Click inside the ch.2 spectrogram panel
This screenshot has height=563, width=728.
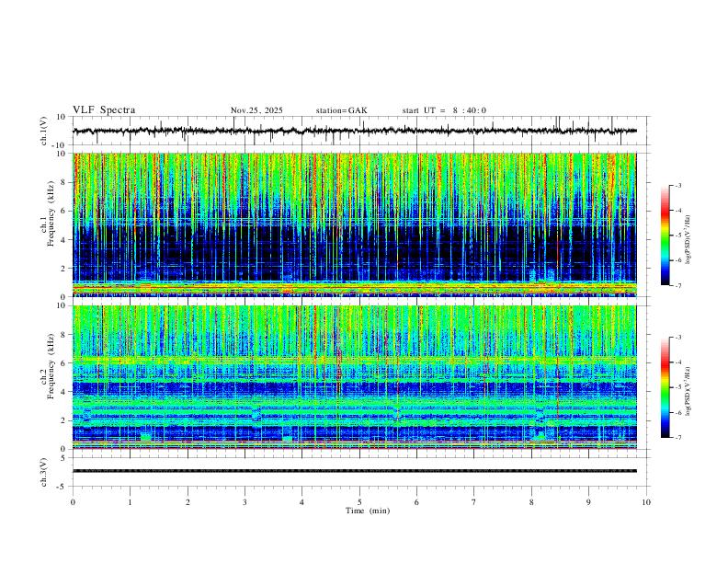(355, 377)
